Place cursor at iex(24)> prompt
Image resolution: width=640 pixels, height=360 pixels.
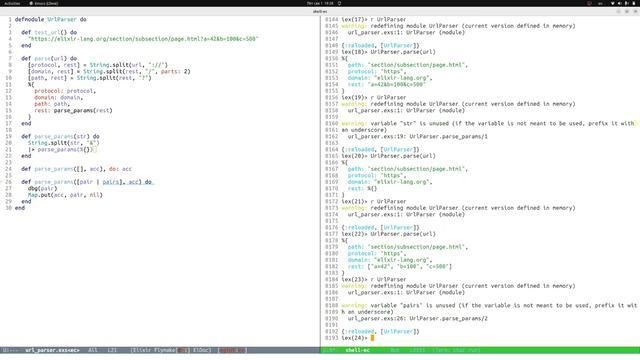pyautogui.click(x=372, y=338)
